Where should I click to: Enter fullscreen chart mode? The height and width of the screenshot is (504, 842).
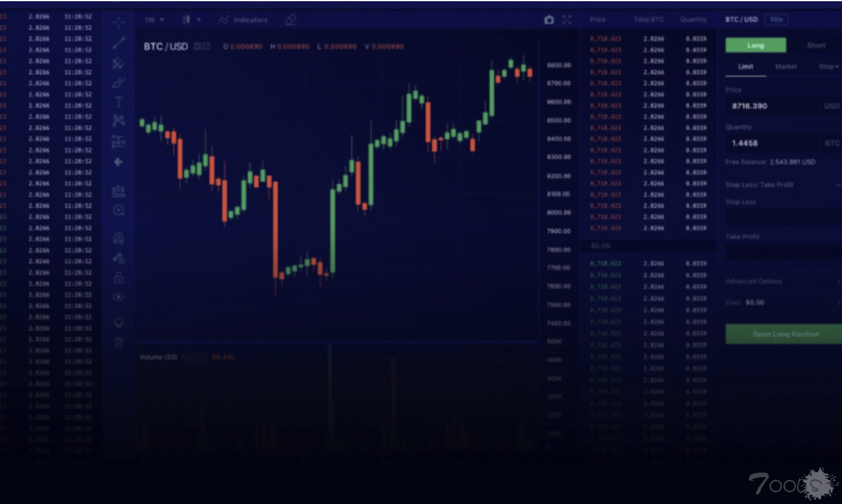coord(567,20)
